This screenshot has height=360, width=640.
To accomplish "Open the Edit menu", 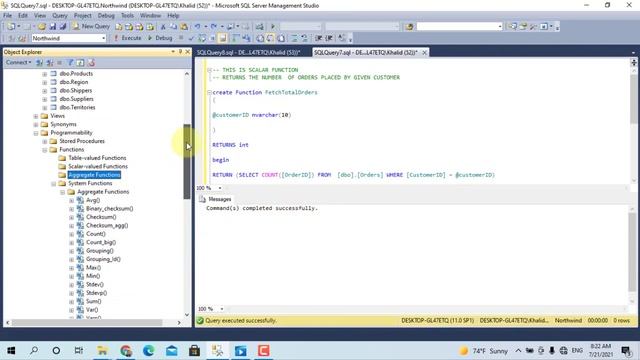I will coord(23,16).
